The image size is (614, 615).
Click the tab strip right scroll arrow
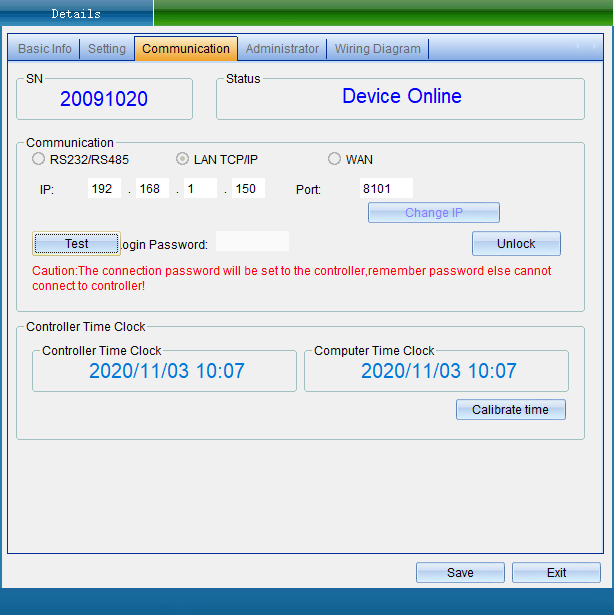(x=595, y=47)
